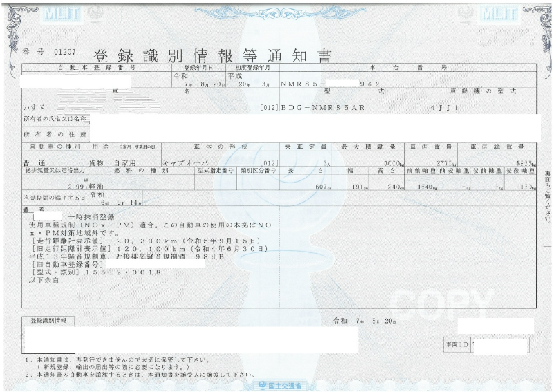Viewport: 553px width, 392px height.
Task: Select the serial number 01207
Action: pos(64,53)
